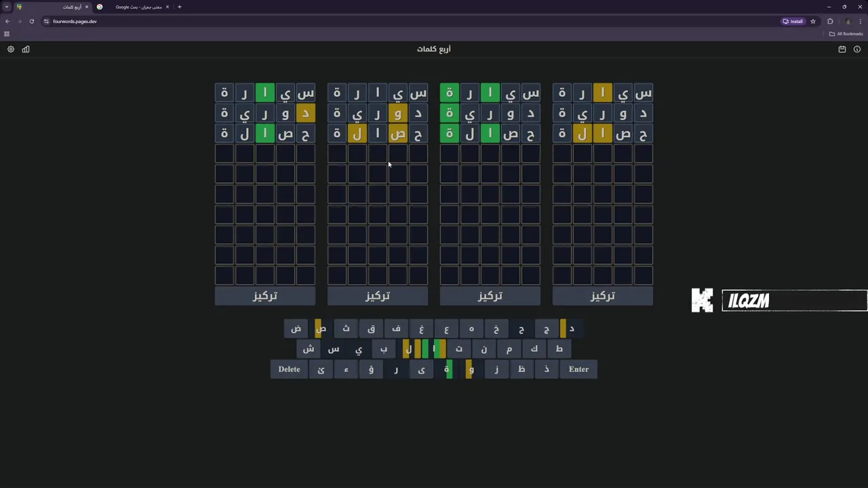This screenshot has height=488, width=868.
Task: Select the ث key
Action: point(346,329)
